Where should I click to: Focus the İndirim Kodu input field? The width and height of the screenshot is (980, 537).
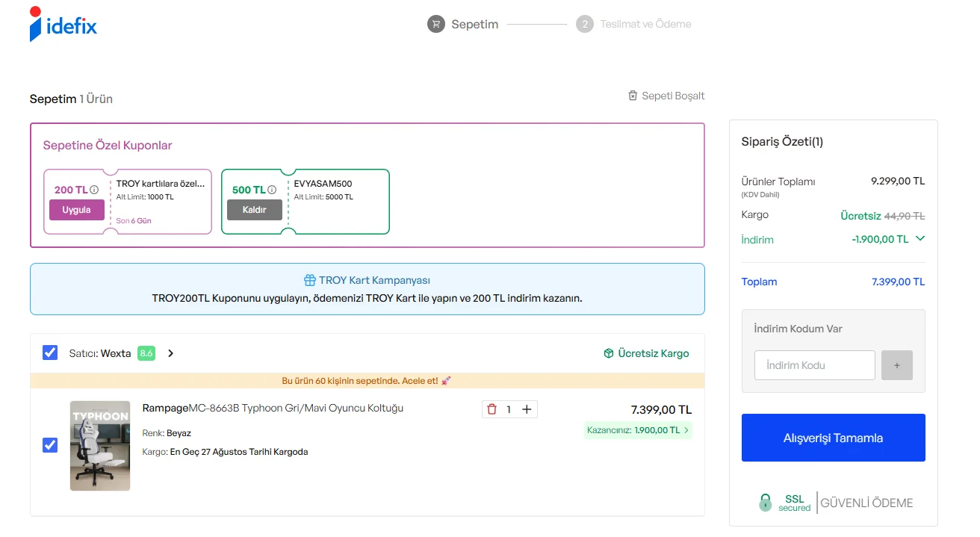[815, 365]
